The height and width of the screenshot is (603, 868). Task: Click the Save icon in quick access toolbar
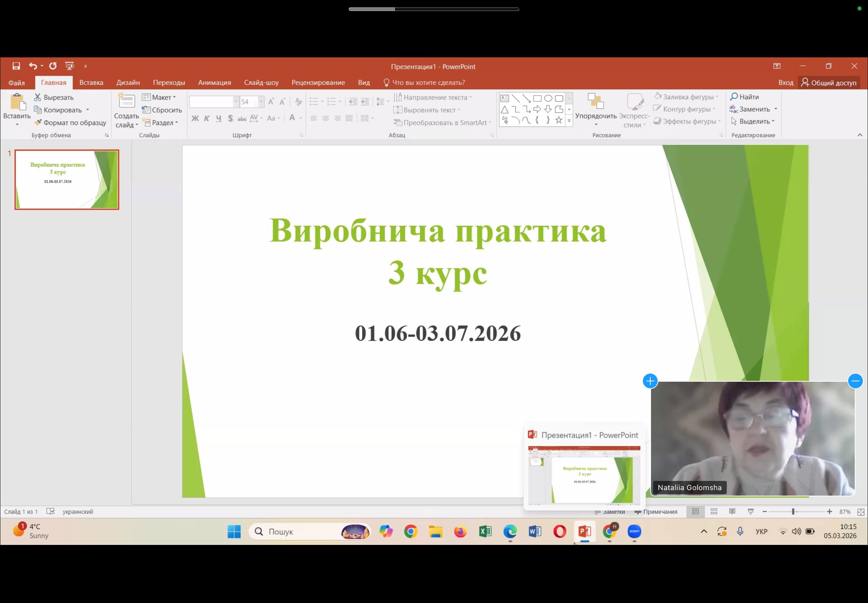coord(16,66)
